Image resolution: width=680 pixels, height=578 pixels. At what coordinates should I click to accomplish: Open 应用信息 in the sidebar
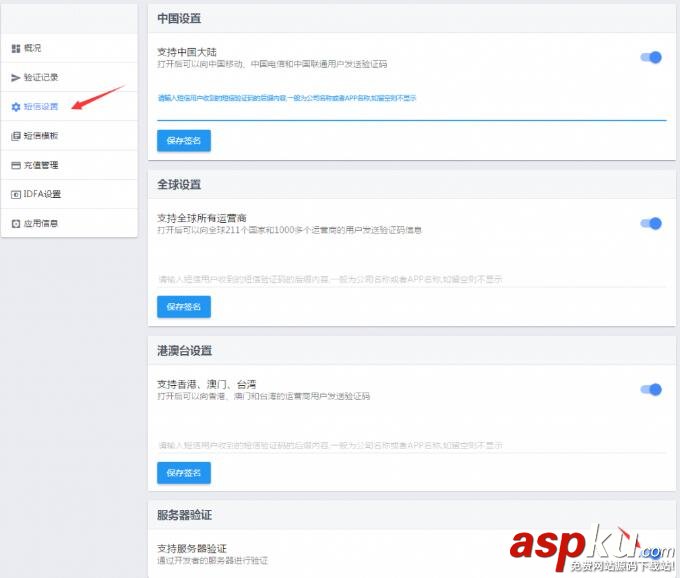69,223
